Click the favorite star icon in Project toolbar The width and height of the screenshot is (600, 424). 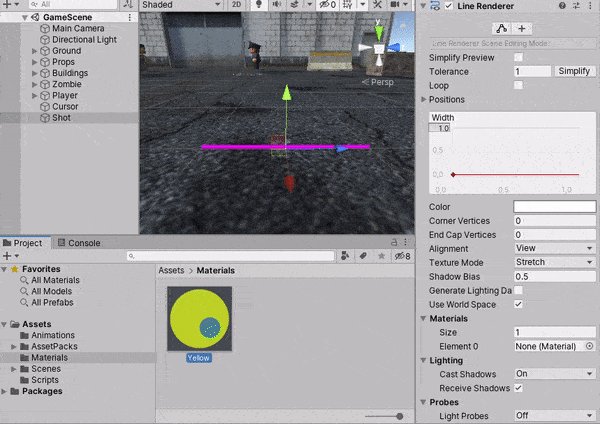[382, 256]
